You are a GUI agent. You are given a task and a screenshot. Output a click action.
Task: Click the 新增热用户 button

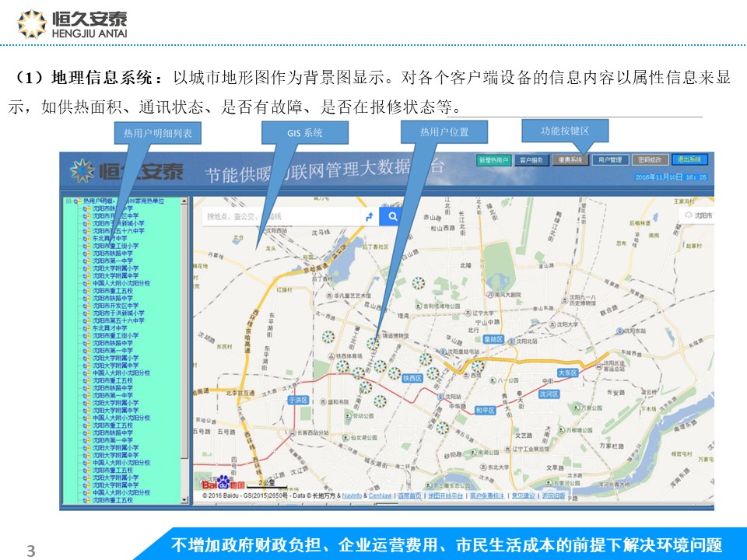(x=493, y=160)
